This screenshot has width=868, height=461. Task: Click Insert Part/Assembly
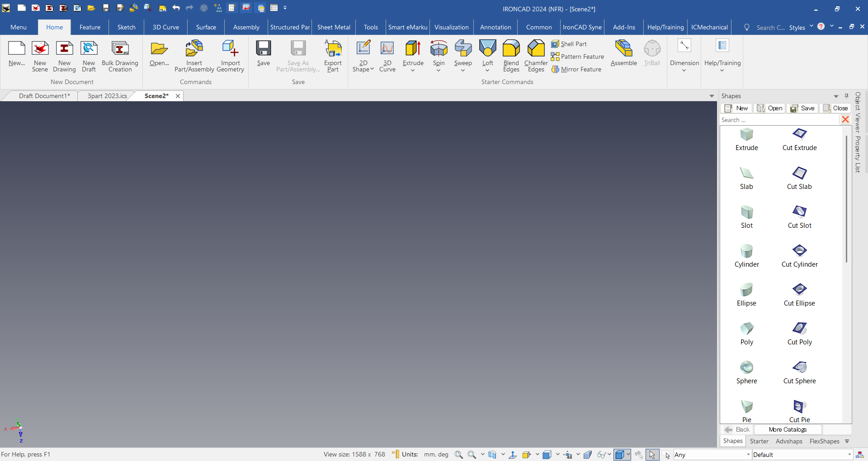tap(194, 56)
